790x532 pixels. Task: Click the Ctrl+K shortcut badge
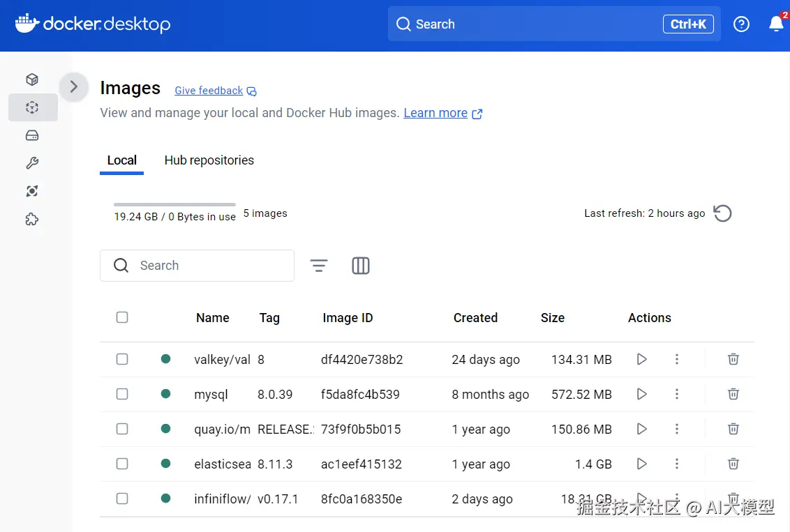point(688,24)
